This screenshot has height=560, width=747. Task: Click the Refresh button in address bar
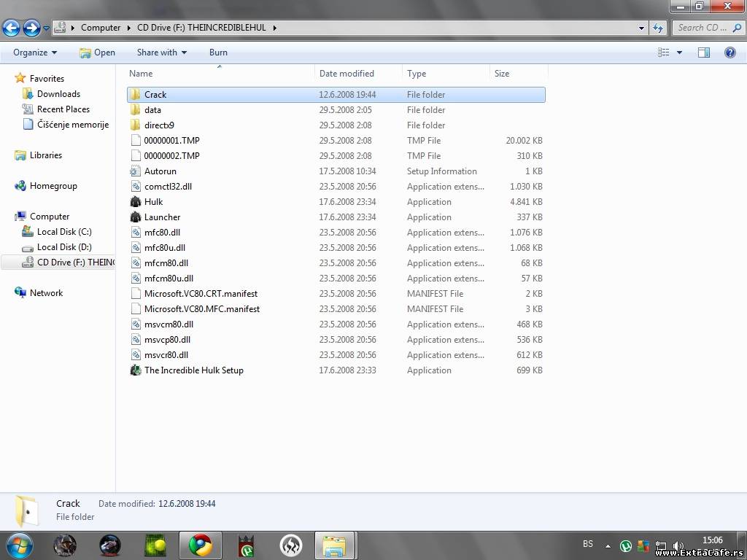(x=658, y=28)
